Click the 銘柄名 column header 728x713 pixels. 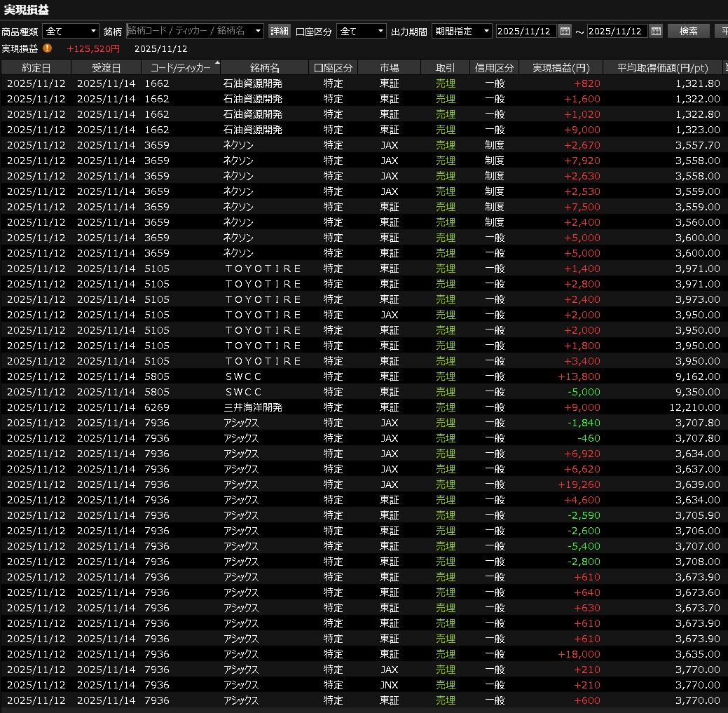pyautogui.click(x=264, y=68)
